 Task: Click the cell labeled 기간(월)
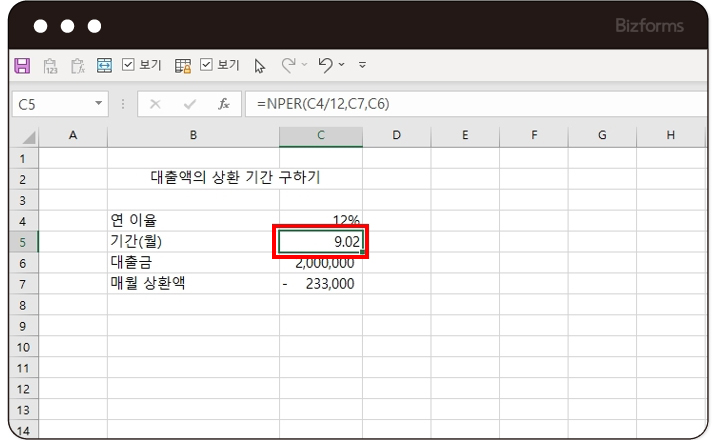click(x=193, y=242)
